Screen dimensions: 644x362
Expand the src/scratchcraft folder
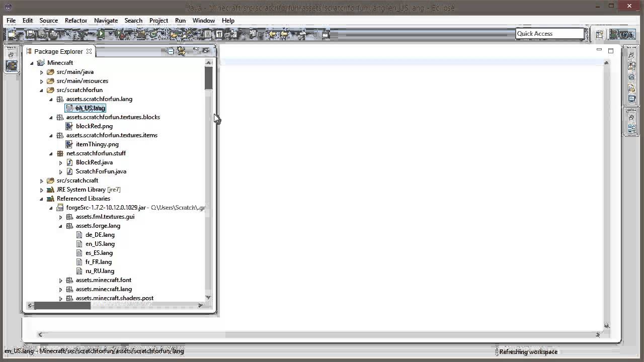click(41, 180)
